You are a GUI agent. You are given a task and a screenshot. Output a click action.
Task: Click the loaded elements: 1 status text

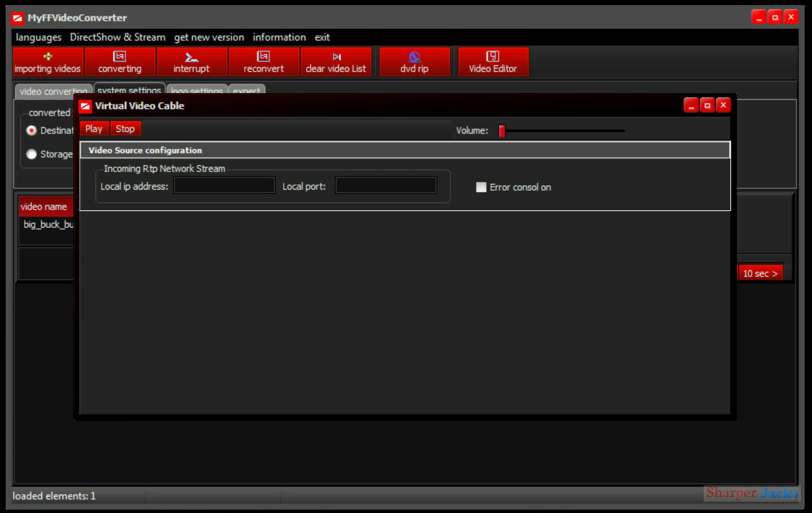point(54,496)
